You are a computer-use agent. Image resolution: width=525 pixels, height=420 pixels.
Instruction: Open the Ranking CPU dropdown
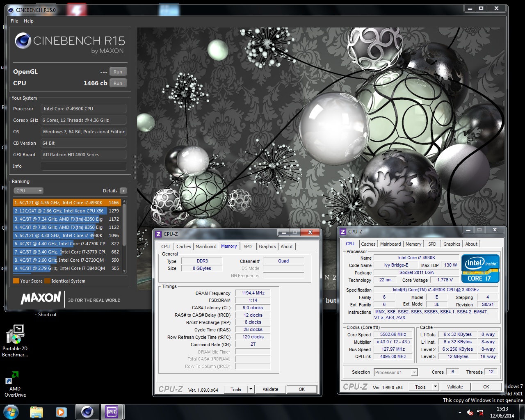coord(28,191)
